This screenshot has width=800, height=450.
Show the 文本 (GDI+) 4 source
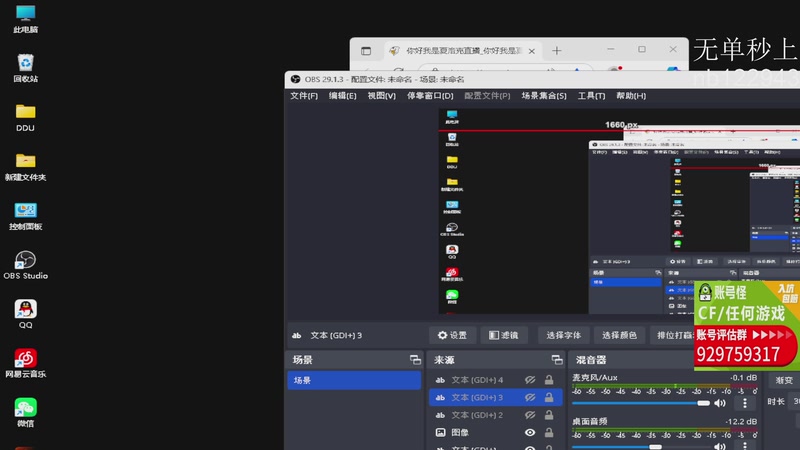530,380
